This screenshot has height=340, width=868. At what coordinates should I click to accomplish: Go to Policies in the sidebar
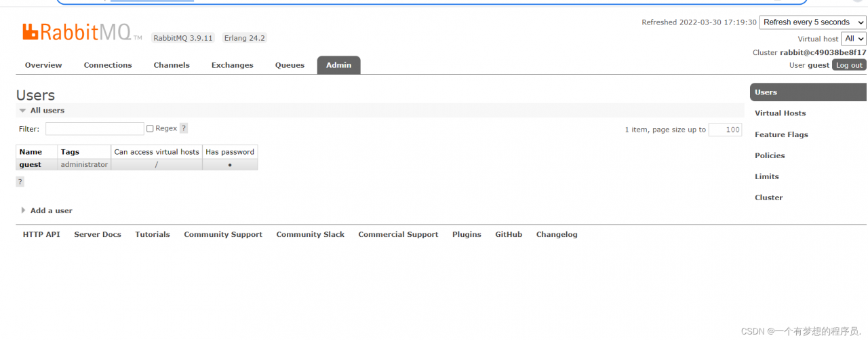(770, 155)
